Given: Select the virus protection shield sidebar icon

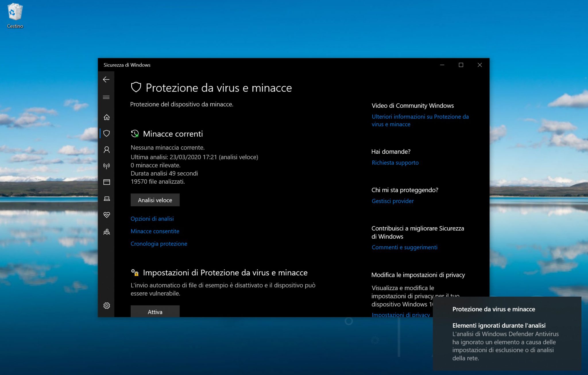Looking at the screenshot, I should tap(107, 133).
